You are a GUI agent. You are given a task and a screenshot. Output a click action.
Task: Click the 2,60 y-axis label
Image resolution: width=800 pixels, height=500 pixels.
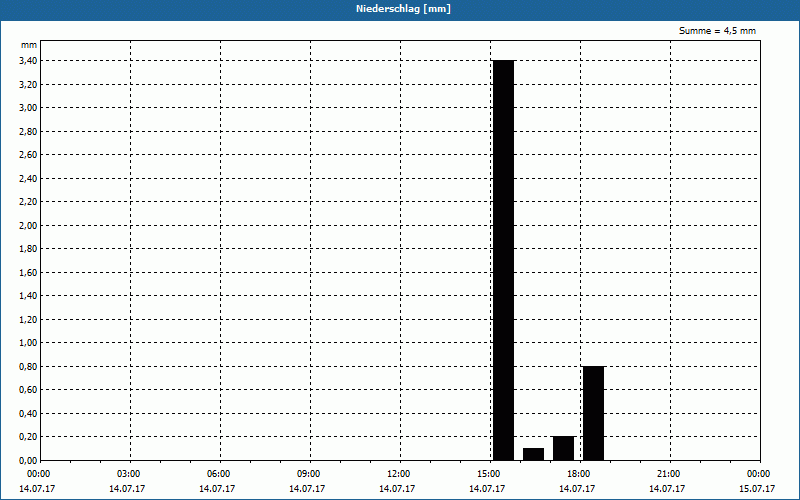[28, 155]
